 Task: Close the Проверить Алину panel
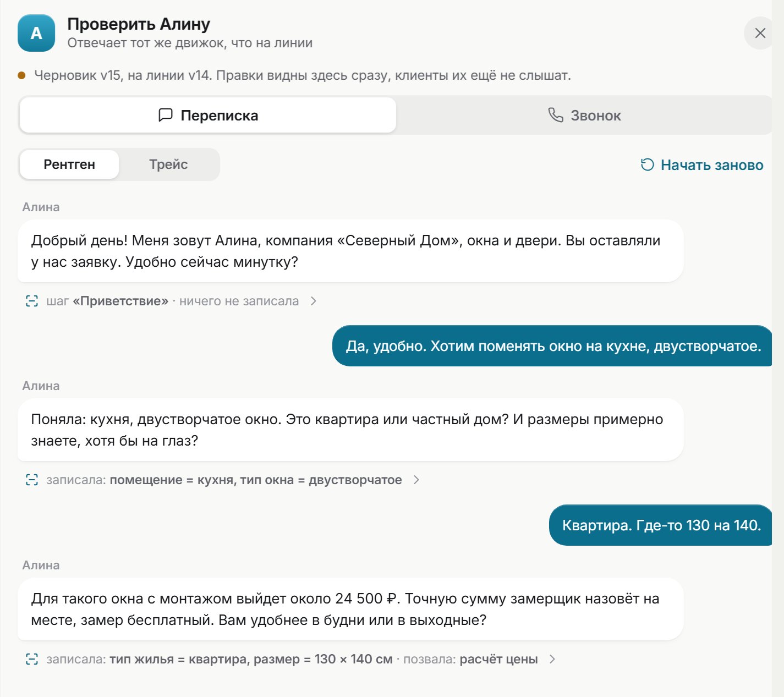[760, 33]
